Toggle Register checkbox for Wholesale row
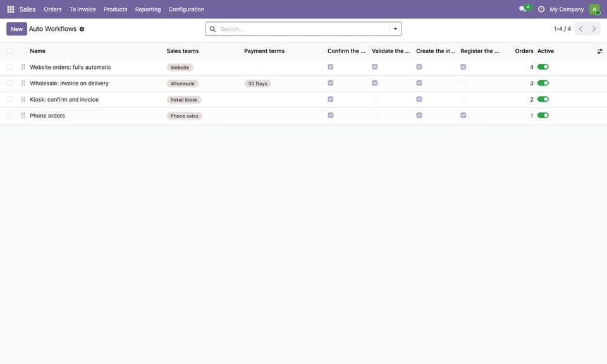Screen dimensions: 607x364 [x=463, y=83]
